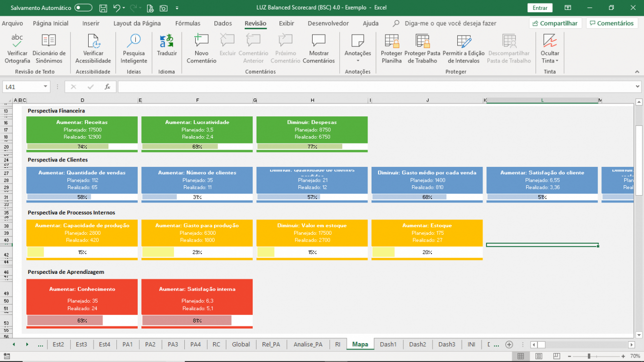Launch Verificar Acessibilidade tool

(x=93, y=49)
